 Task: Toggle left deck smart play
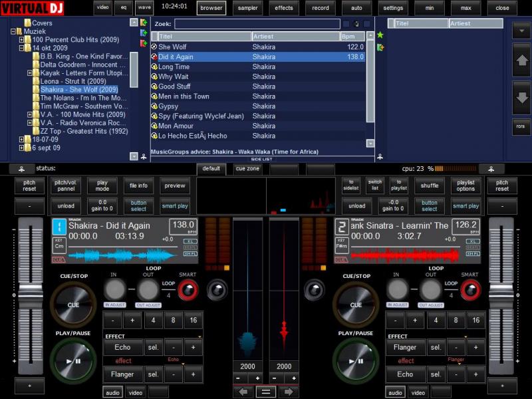pyautogui.click(x=175, y=206)
